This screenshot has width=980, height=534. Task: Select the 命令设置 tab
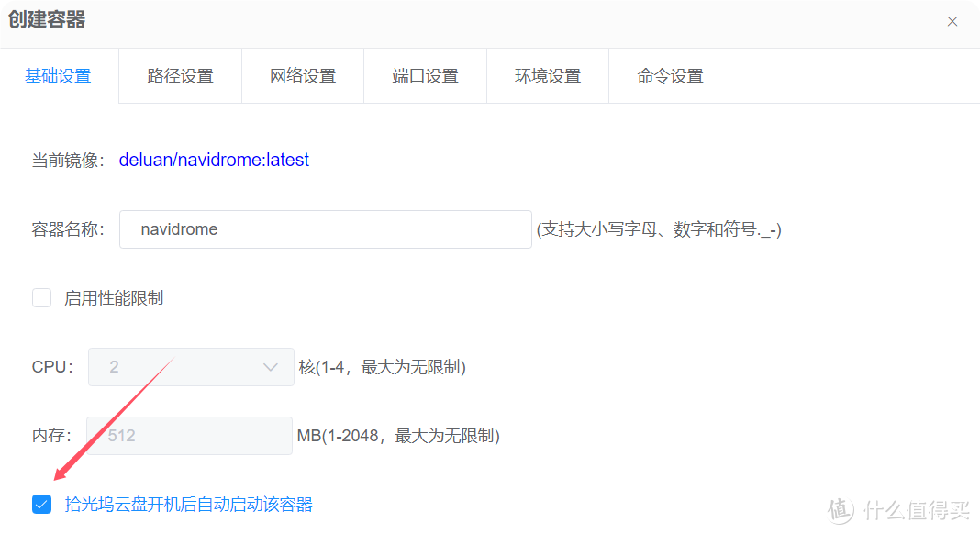pos(671,76)
